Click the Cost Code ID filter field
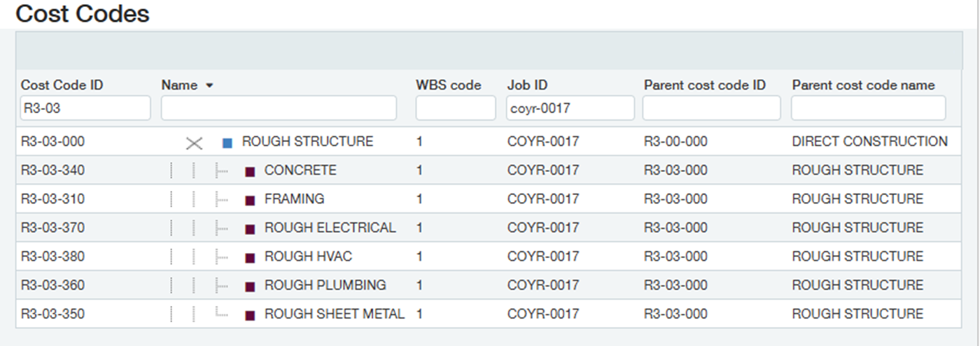 click(x=85, y=108)
